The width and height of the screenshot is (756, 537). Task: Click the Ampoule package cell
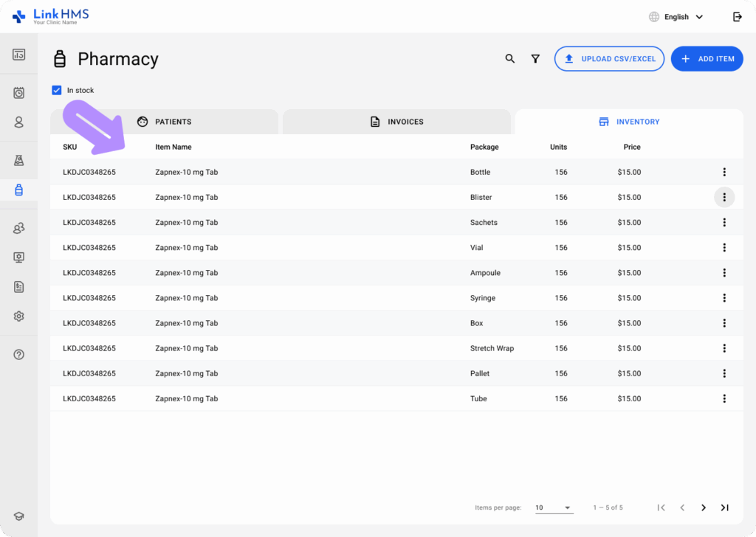coord(485,273)
